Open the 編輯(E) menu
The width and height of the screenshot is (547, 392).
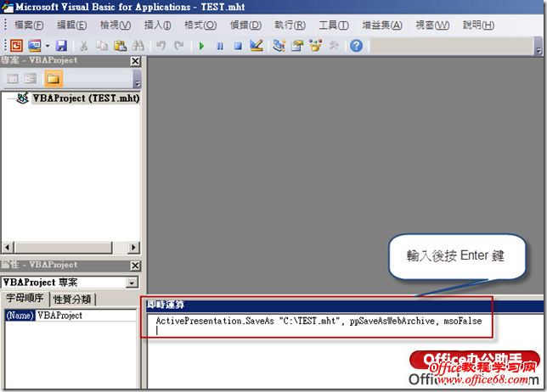[72, 25]
